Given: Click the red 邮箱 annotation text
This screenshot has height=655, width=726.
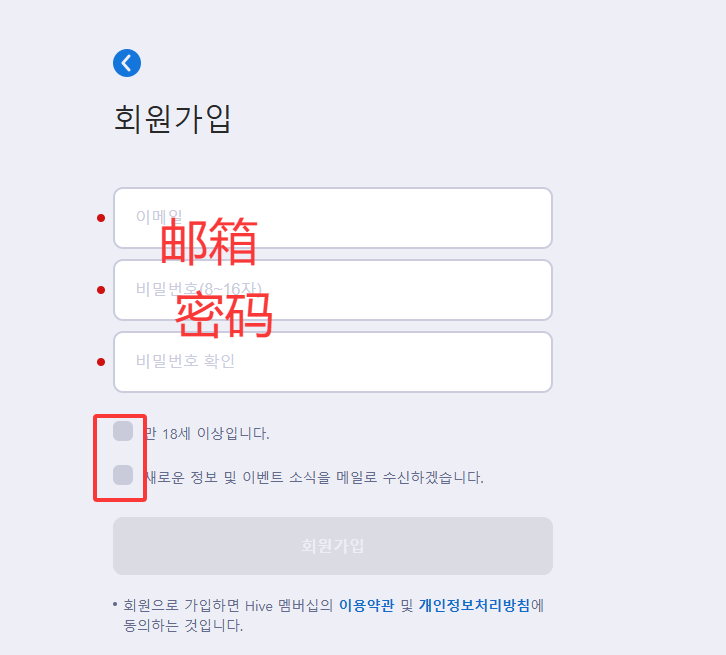Looking at the screenshot, I should click(x=208, y=242).
